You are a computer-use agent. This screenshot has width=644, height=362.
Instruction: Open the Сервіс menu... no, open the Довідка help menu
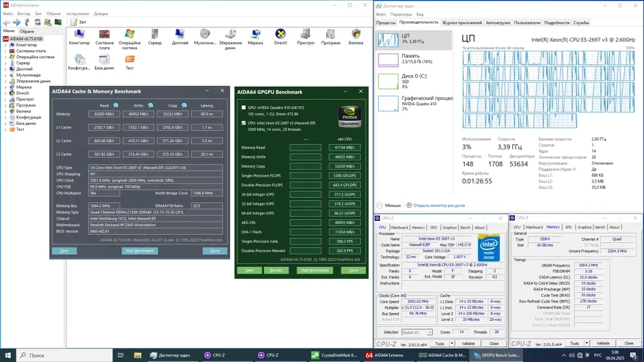click(101, 13)
